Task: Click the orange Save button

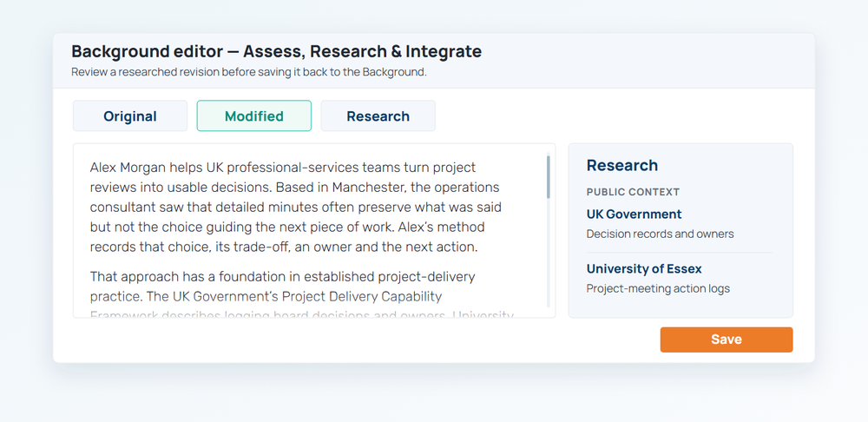Action: point(727,340)
